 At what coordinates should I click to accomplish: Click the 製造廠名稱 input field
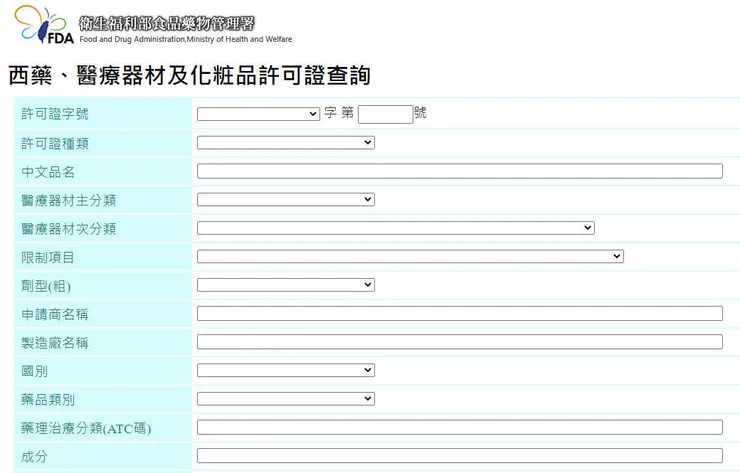point(460,342)
